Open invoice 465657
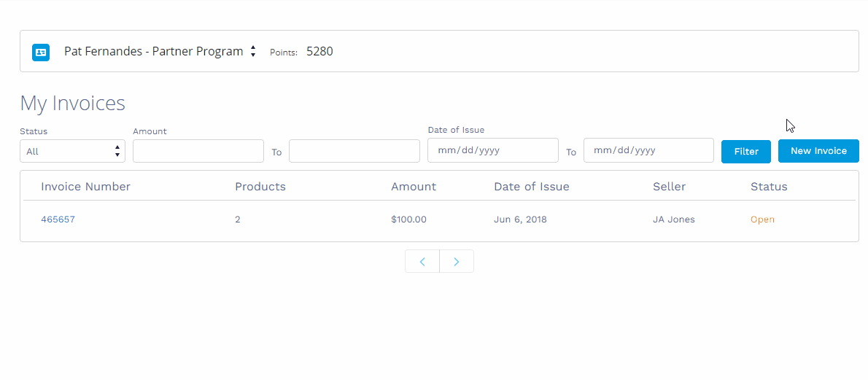This screenshot has height=380, width=868. [58, 220]
